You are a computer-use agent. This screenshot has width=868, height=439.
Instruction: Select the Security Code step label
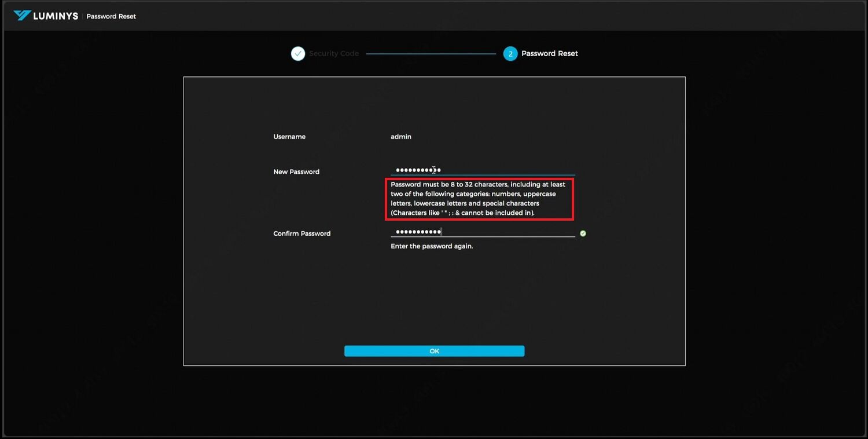pos(334,53)
